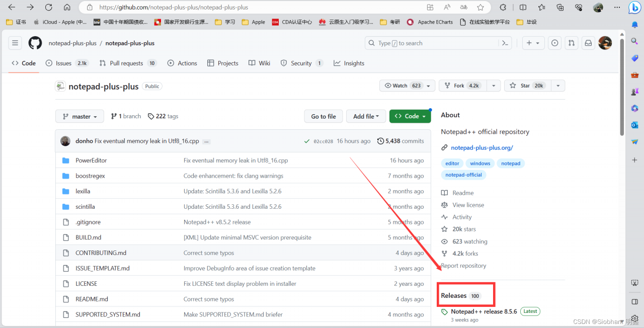
Task: Open the notepad-plus-plus.org website link
Action: pos(482,148)
